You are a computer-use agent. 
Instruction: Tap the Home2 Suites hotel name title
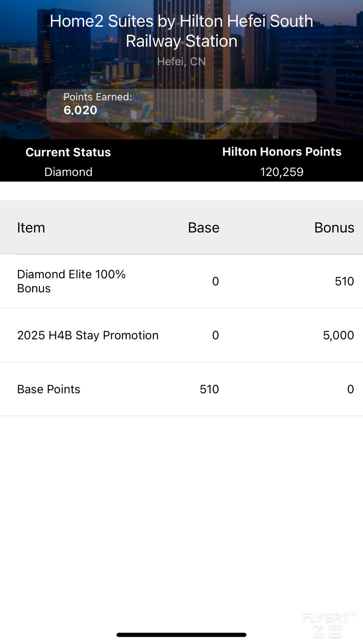tap(181, 31)
